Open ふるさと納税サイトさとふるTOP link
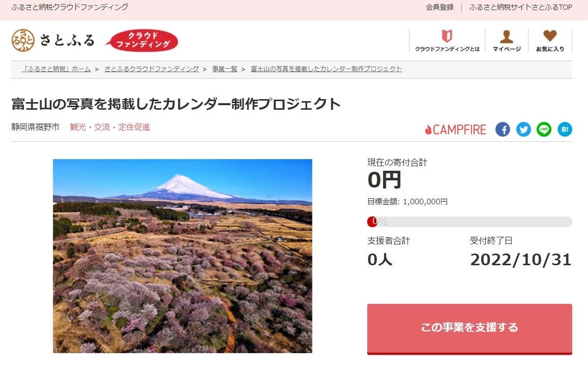Screen dimensions: 588x374 point(520,7)
